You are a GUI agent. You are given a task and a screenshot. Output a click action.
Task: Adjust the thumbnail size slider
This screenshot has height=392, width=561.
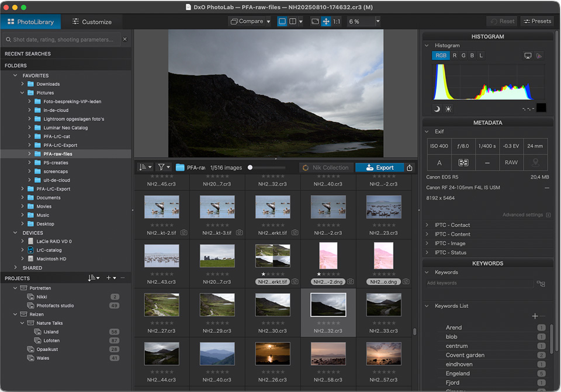pos(250,168)
